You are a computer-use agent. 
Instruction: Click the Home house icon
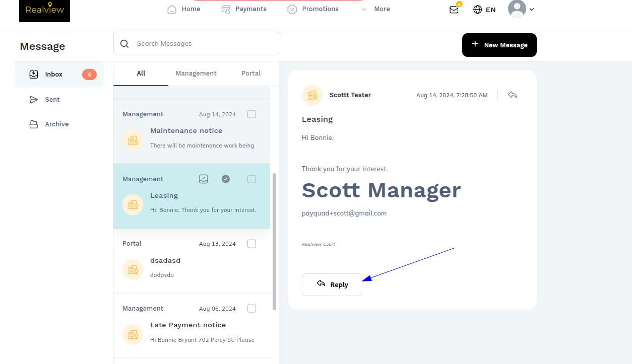point(172,10)
